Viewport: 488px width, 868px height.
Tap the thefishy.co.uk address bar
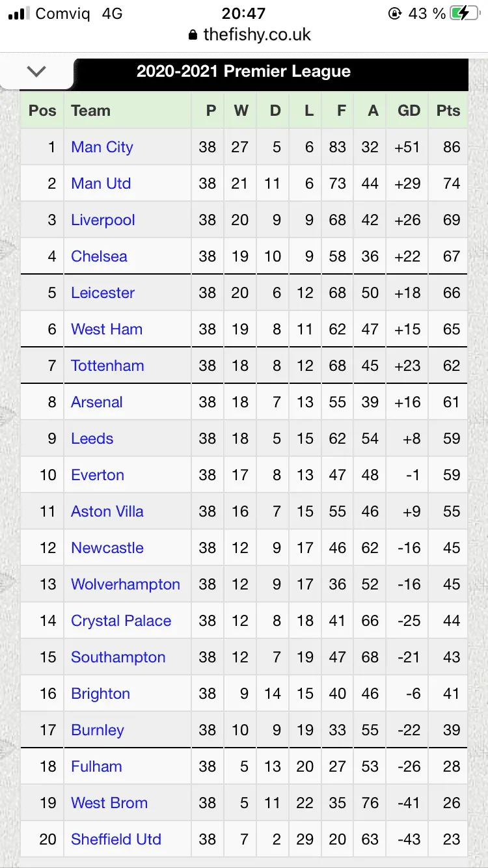(x=250, y=35)
